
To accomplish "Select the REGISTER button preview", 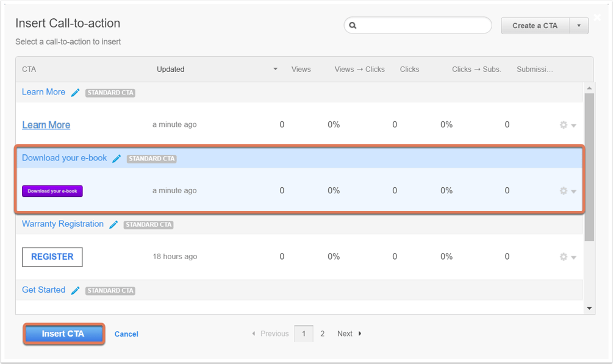I will pos(52,257).
